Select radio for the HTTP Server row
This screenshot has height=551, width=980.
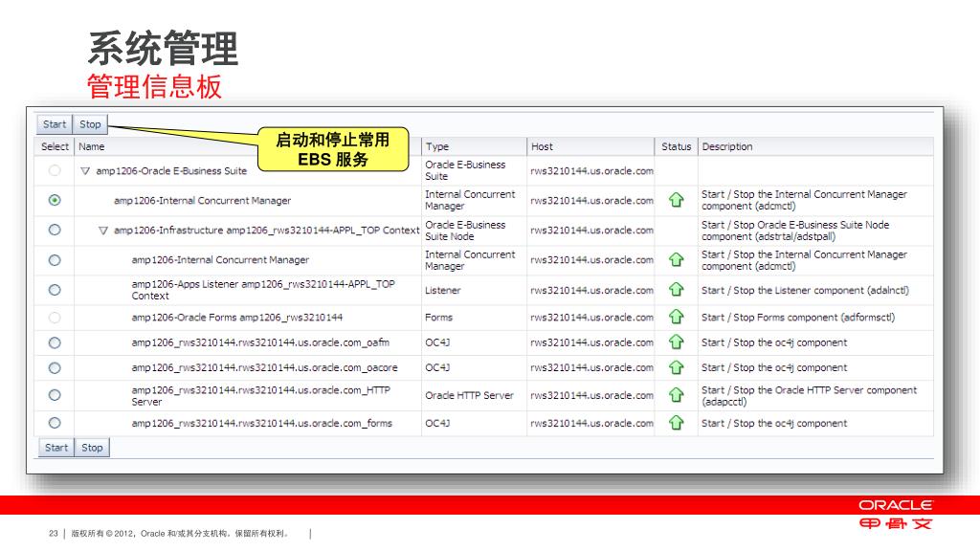[55, 395]
